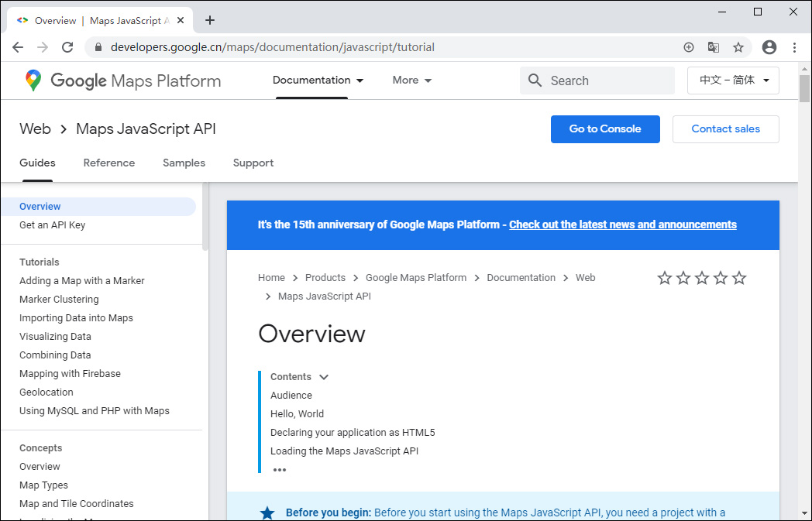
Task: Click the Chrome profile avatar icon
Action: pos(769,47)
